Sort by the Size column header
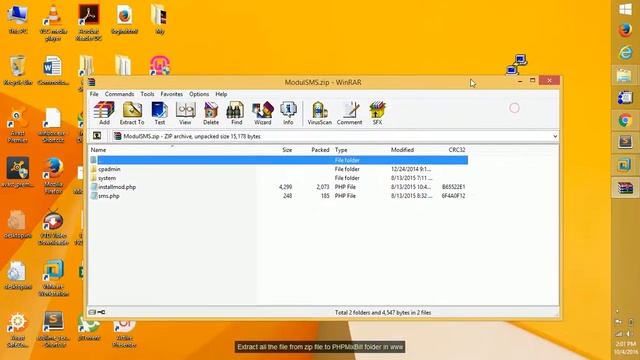640x360 pixels. [x=287, y=150]
